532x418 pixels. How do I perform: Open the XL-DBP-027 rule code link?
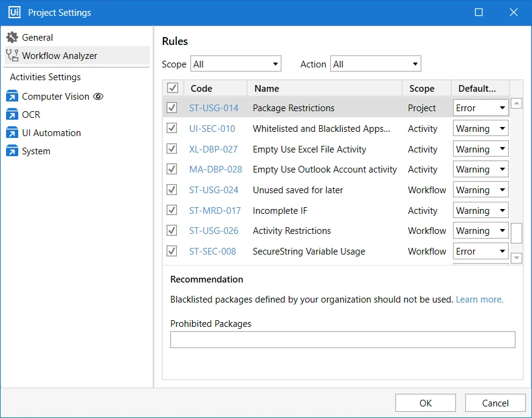pos(213,149)
